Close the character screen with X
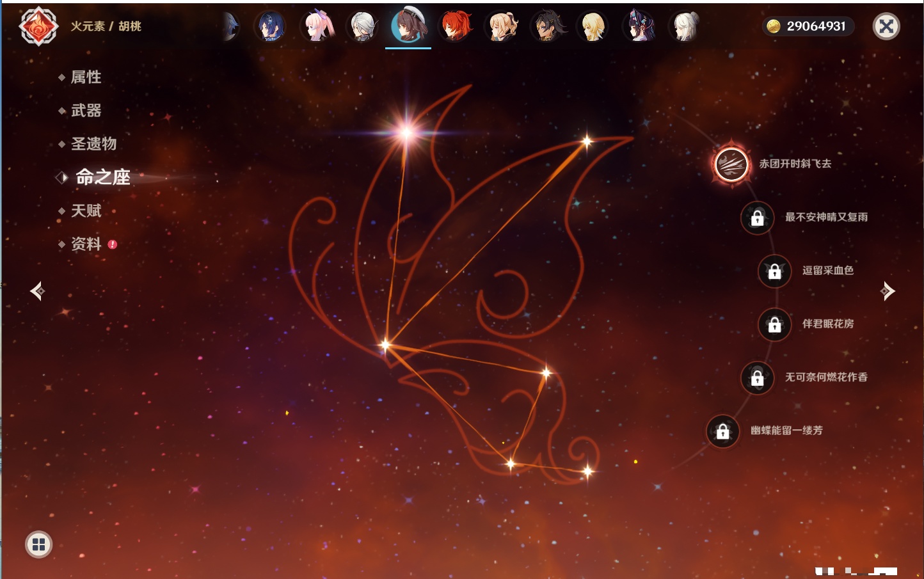Screen dimensions: 924x579 (886, 26)
